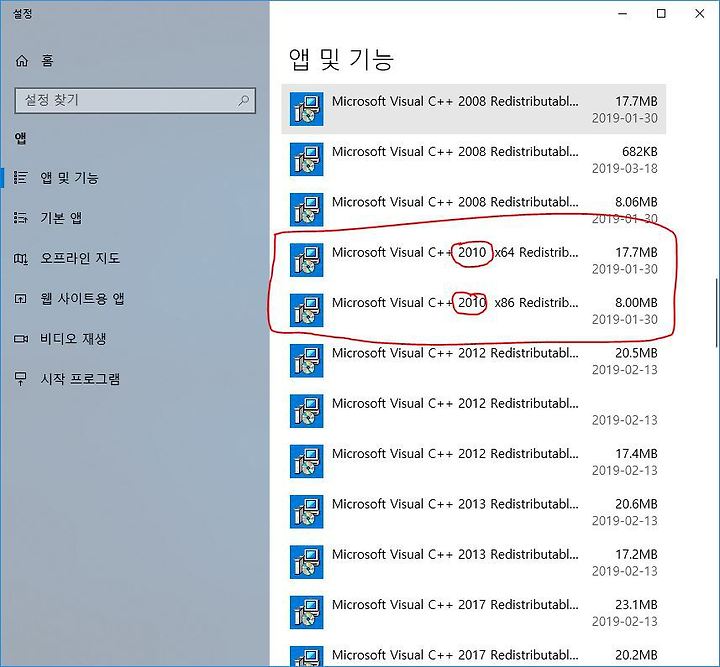Go to Settings home via the 홈 house icon
The height and width of the screenshot is (667, 720).
(22, 61)
